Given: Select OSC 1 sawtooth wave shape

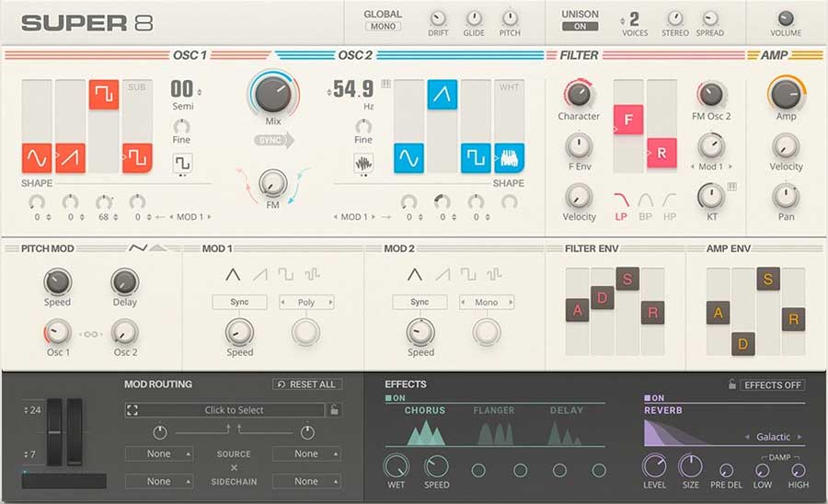Looking at the screenshot, I should pyautogui.click(x=70, y=158).
